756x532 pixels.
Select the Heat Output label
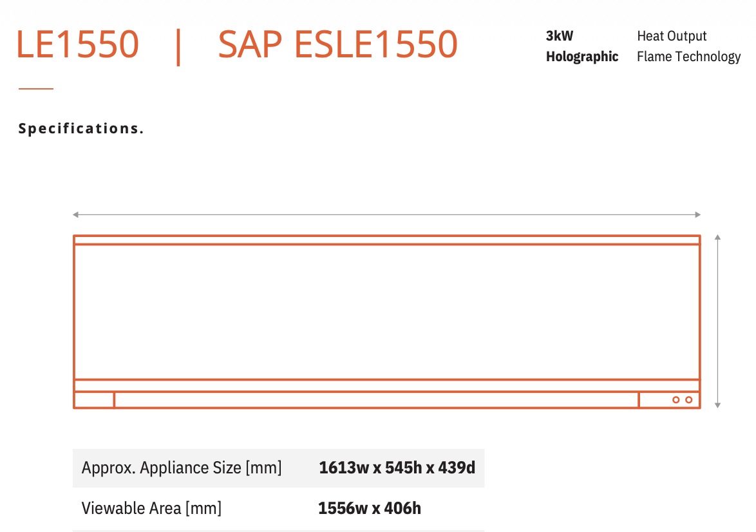(x=672, y=36)
